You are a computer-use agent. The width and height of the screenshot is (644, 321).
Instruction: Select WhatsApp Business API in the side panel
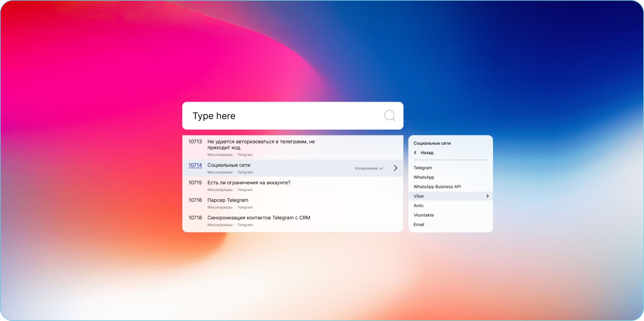point(437,187)
